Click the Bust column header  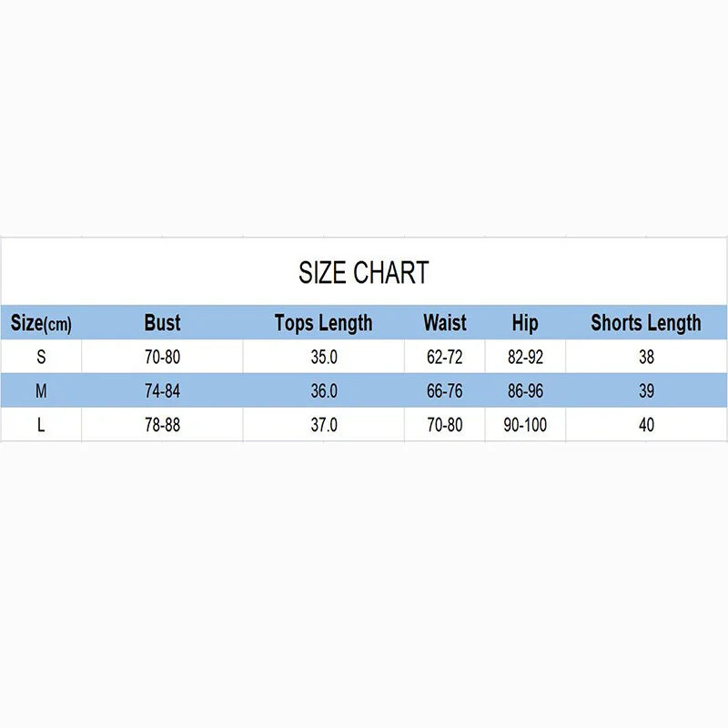[x=162, y=323]
